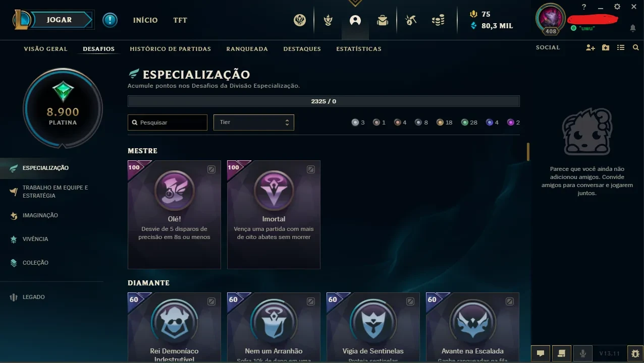
Task: Open the Loot hammer icon
Action: pyautogui.click(x=411, y=20)
